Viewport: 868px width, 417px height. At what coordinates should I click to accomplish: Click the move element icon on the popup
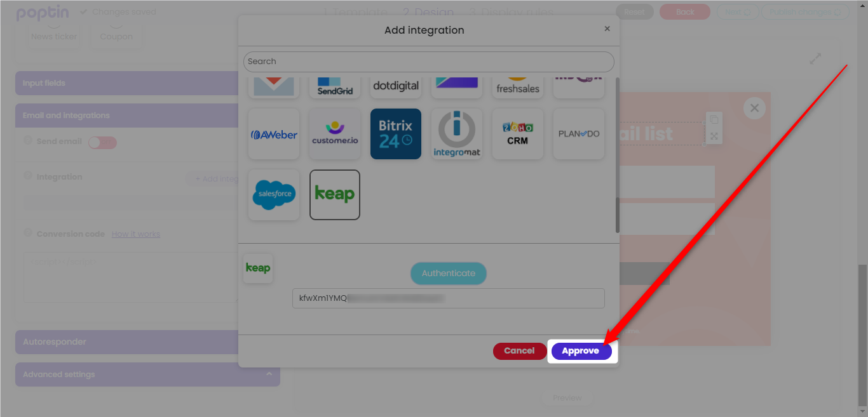pos(714,136)
